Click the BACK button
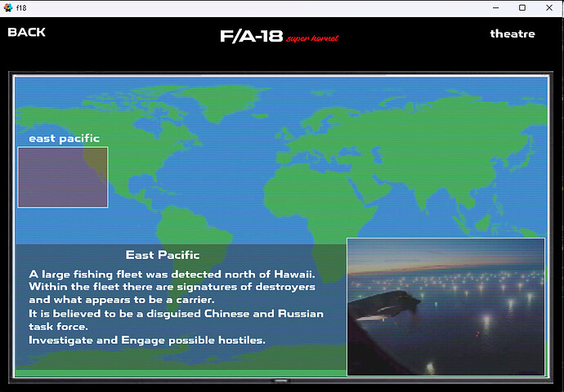564x392 pixels. 26,33
